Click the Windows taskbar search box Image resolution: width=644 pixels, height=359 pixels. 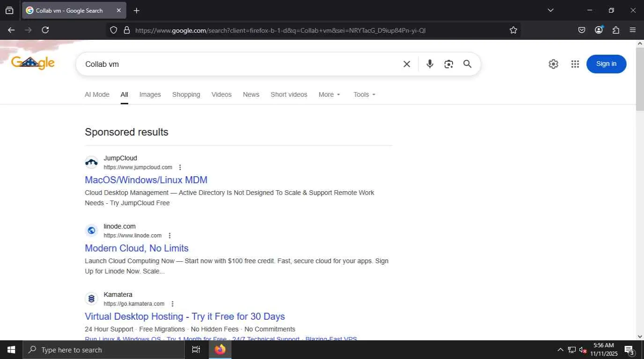coord(103,350)
